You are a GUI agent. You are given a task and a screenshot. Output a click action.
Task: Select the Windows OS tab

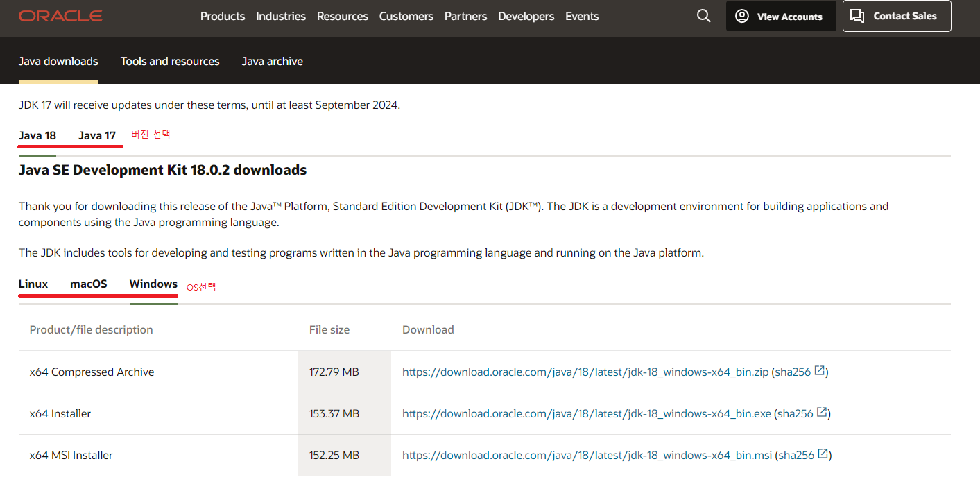[x=153, y=284]
